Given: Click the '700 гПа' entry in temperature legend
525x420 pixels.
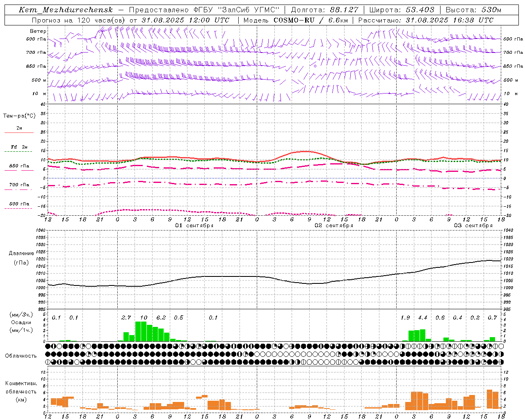Looking at the screenshot, I should click(x=19, y=185).
